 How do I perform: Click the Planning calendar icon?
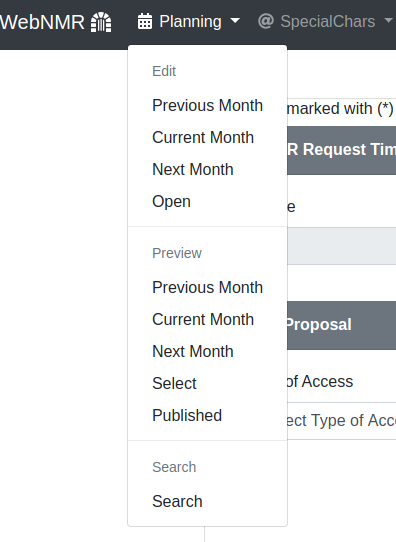point(145,21)
